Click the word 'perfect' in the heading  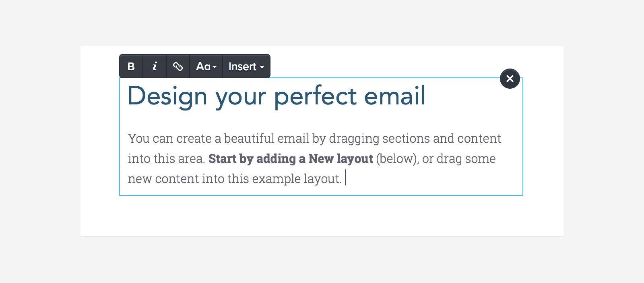(x=315, y=96)
